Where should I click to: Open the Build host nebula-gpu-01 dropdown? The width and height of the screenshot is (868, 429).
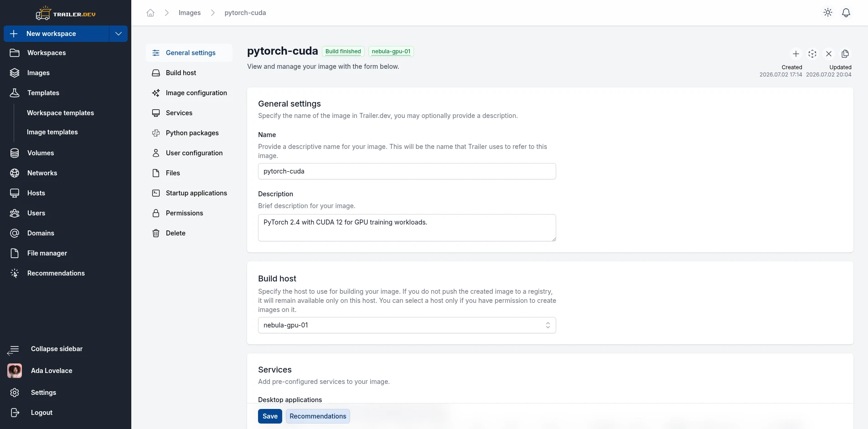coord(407,325)
